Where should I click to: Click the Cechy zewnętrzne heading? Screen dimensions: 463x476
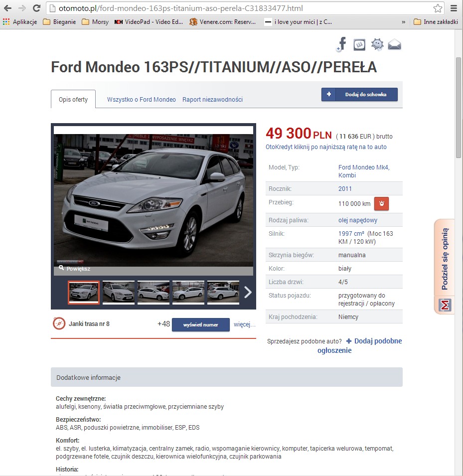(81, 399)
